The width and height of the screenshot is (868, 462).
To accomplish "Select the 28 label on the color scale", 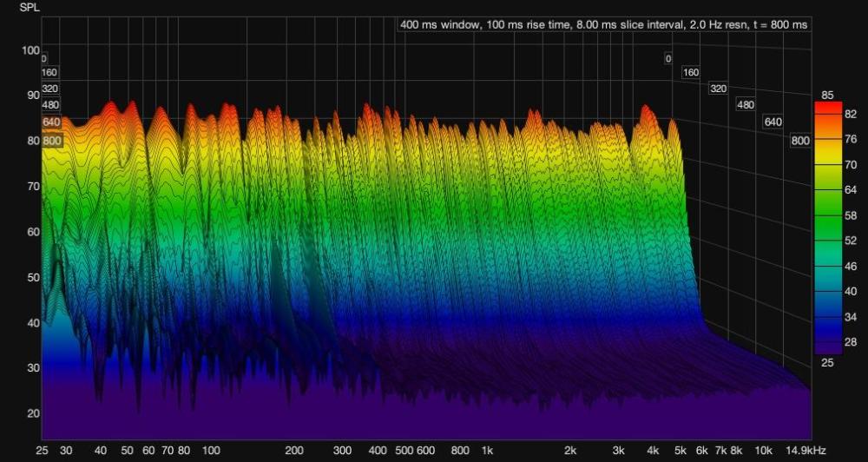I will click(851, 343).
